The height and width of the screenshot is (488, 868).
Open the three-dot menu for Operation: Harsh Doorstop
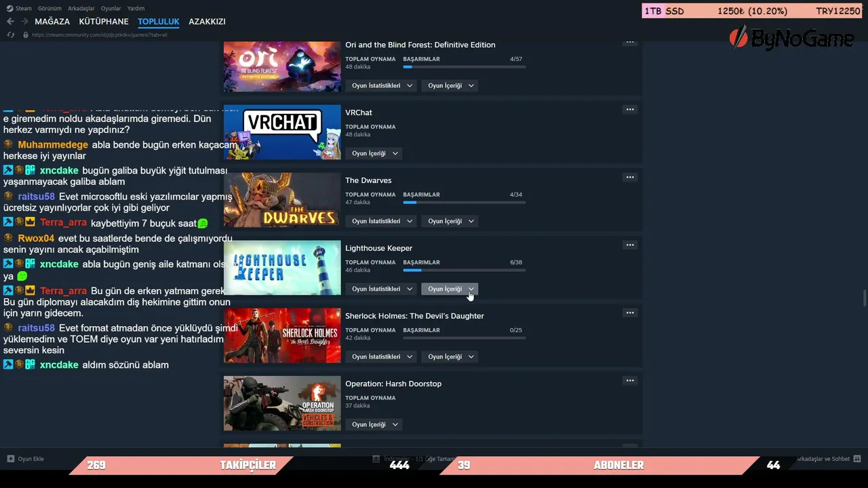click(x=630, y=381)
